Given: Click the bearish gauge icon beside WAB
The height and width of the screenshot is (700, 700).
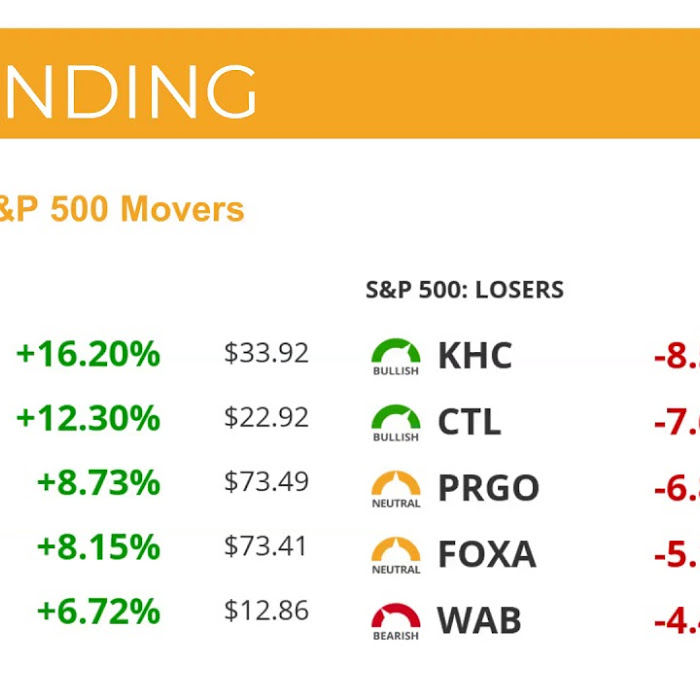Looking at the screenshot, I should click(x=396, y=619).
